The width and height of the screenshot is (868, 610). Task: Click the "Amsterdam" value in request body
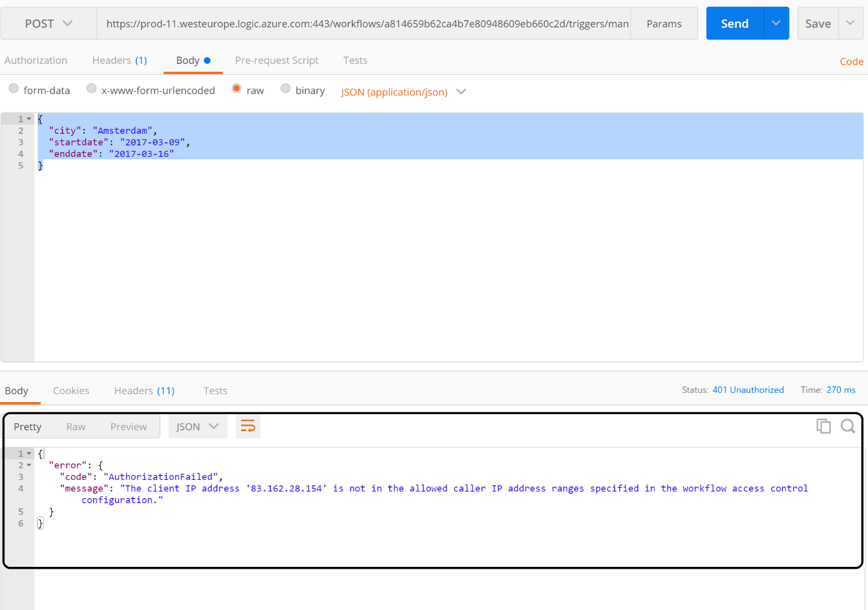coord(122,131)
